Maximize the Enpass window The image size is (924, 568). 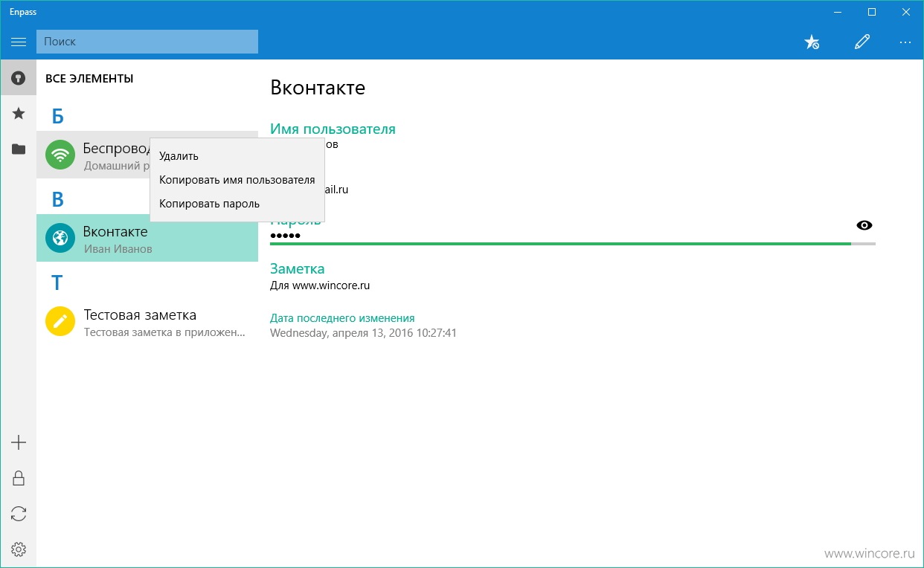[x=872, y=12]
